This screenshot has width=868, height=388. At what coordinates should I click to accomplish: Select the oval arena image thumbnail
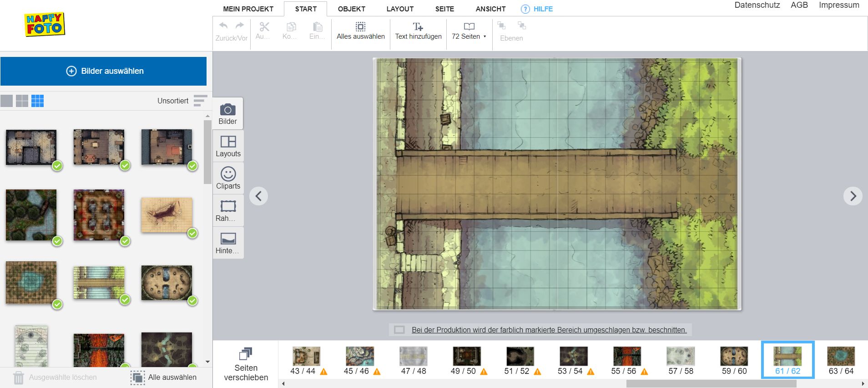tap(167, 283)
